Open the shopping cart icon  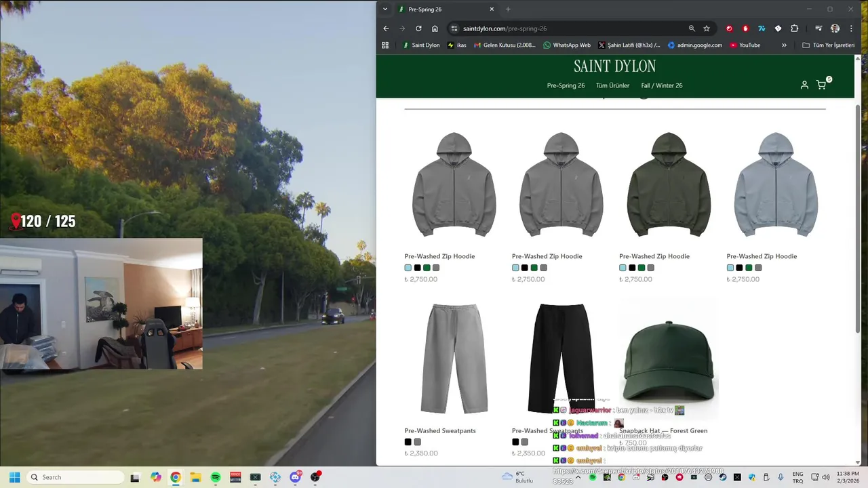(x=821, y=85)
